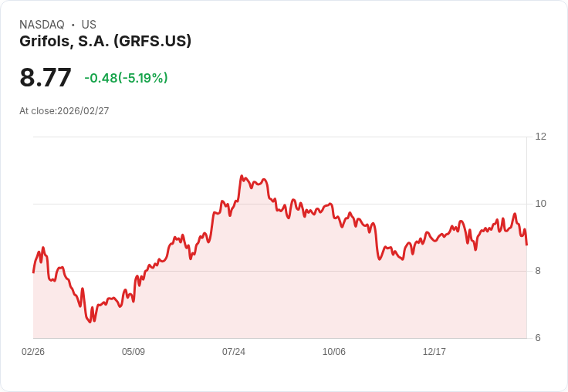Click the NASDAQ exchange label
Screen dimensions: 568x392
(42, 25)
